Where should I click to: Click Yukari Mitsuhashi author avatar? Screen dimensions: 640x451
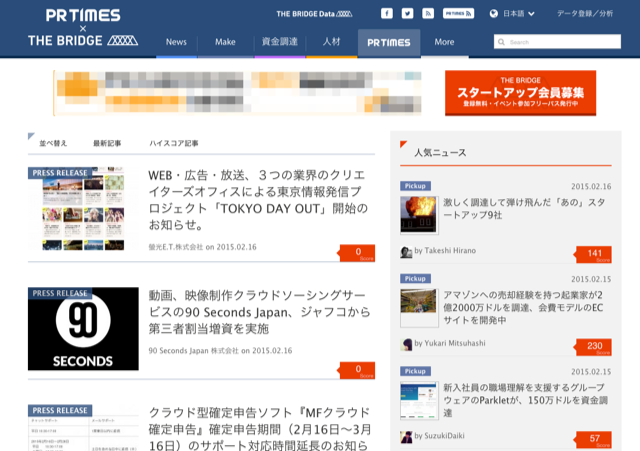[406, 344]
